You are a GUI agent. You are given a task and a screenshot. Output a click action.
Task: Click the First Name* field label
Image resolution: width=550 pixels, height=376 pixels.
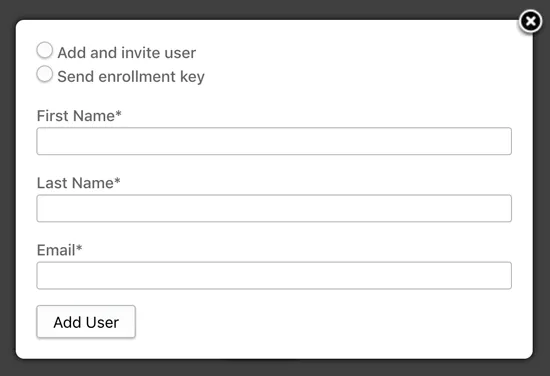tap(79, 116)
